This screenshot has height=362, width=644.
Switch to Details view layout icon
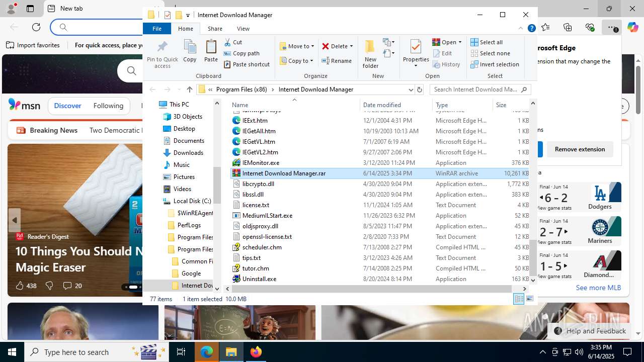(519, 299)
